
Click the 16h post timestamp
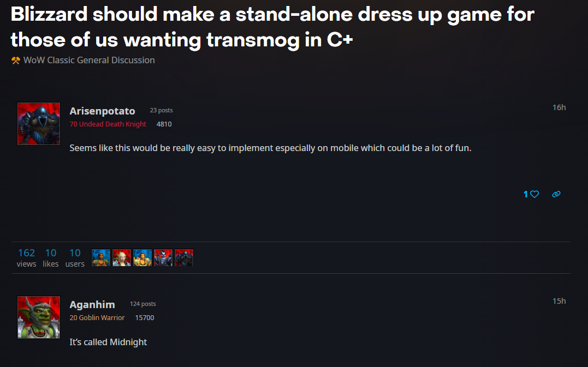[559, 107]
